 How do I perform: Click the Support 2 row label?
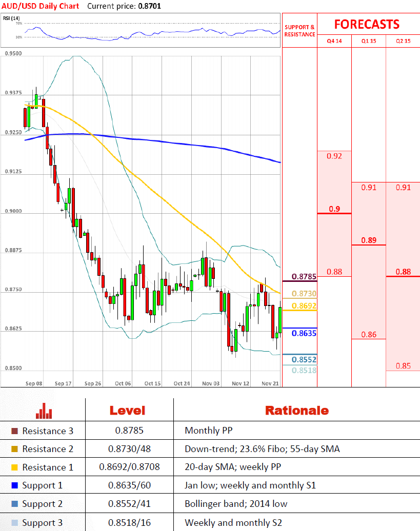(43, 504)
